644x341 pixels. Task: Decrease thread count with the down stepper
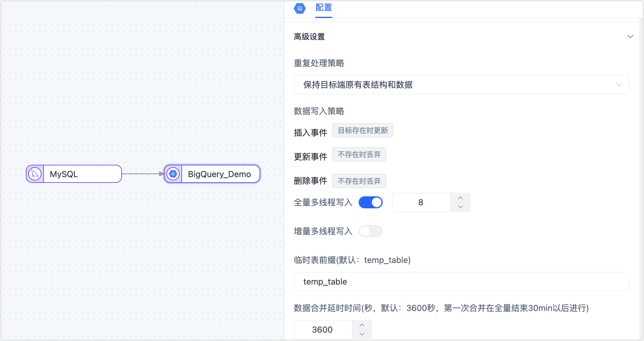pos(460,207)
